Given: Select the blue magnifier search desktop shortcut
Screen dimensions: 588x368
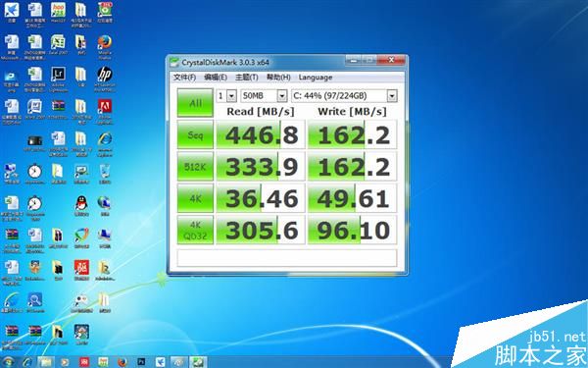Looking at the screenshot, I should coord(35,302).
